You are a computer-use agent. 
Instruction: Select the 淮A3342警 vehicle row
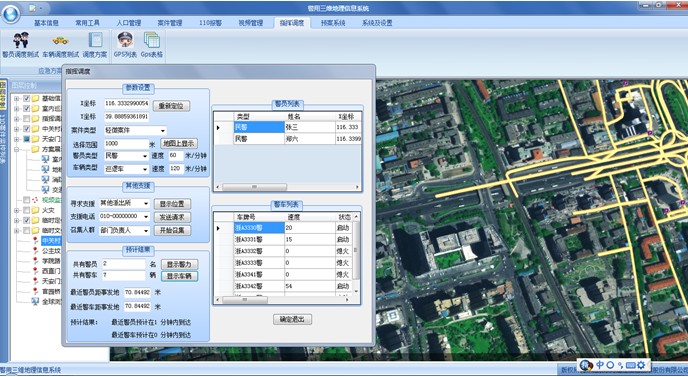[x=283, y=286]
